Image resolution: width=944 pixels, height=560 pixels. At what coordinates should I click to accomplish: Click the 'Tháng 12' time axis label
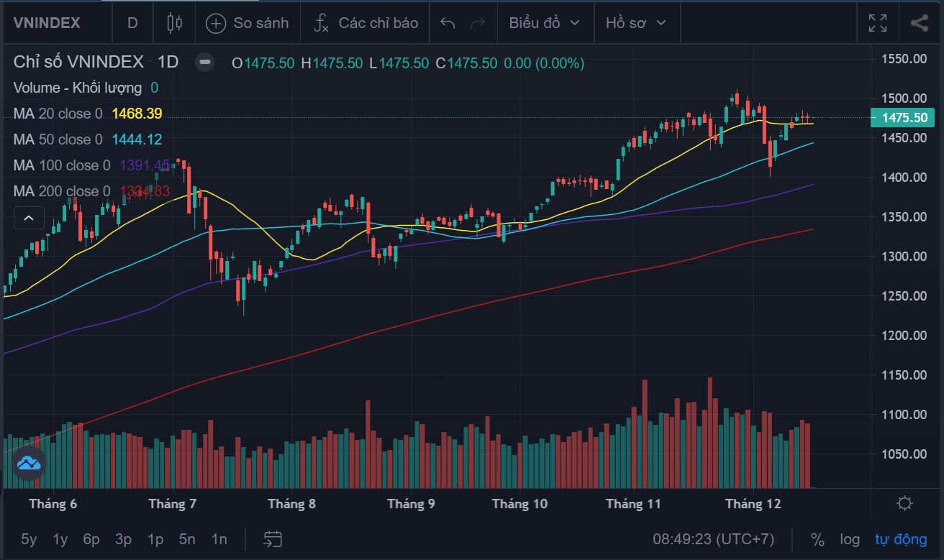753,503
